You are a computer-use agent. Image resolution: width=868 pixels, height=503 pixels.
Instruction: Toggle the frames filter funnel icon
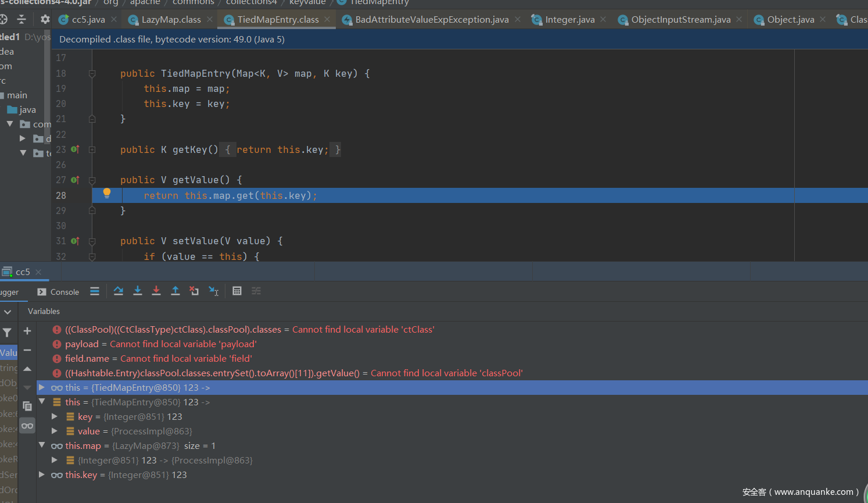[x=7, y=333]
